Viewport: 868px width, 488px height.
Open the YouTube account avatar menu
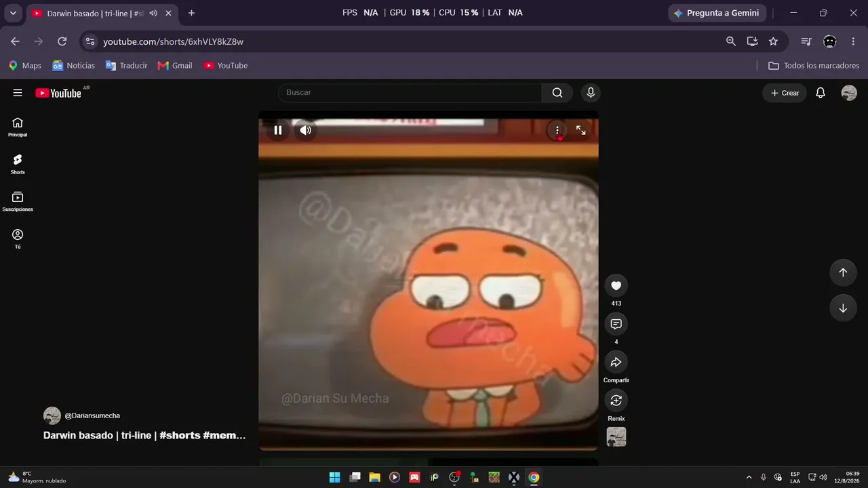click(x=849, y=93)
